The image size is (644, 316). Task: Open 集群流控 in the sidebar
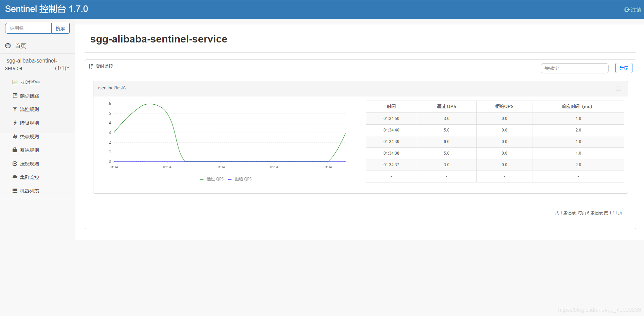(x=30, y=177)
